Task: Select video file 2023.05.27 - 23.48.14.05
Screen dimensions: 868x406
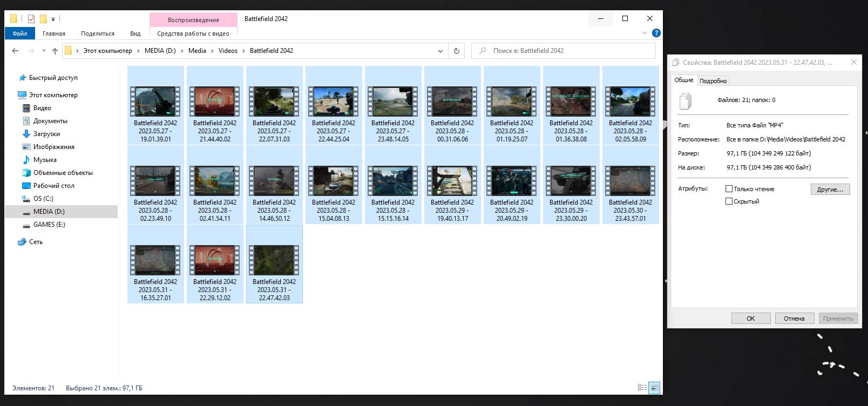Action: (393, 105)
